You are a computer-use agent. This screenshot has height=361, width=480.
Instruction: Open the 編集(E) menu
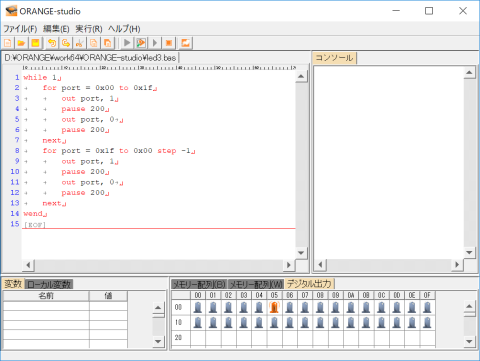(56, 29)
